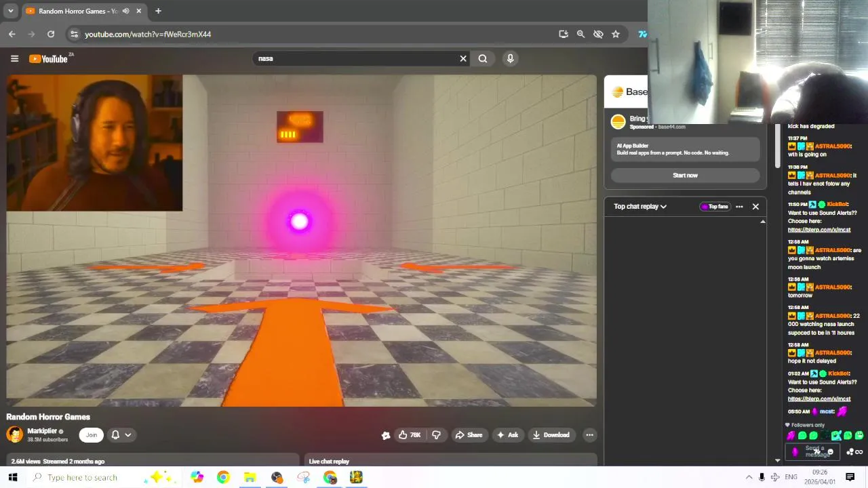Like the video with 78K likes
Screen dimensions: 868x488
410,435
